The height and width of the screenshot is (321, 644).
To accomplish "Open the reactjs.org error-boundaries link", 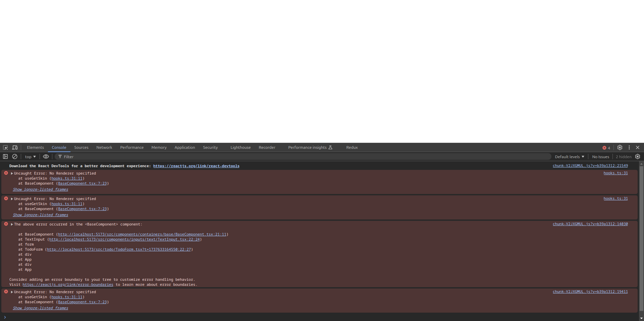I will click(x=68, y=285).
